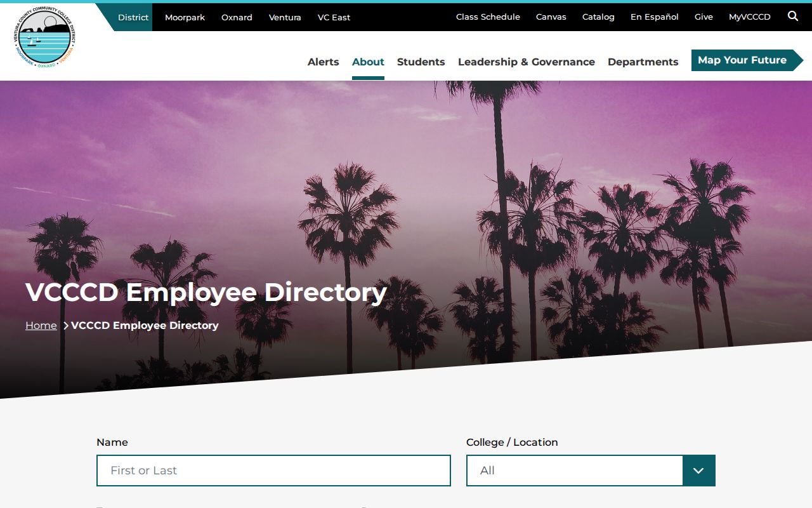Open the College / Location dropdown
812x508 pixels.
point(591,471)
